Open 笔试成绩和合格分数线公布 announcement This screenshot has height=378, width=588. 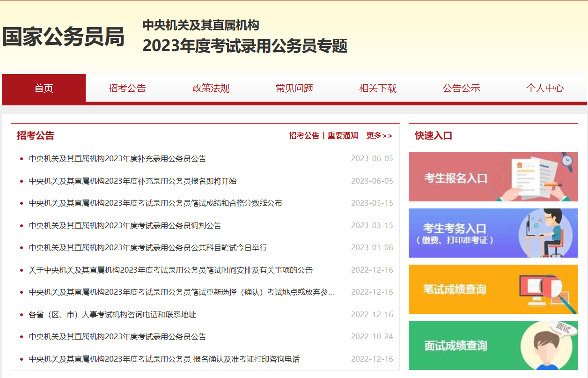pos(155,203)
